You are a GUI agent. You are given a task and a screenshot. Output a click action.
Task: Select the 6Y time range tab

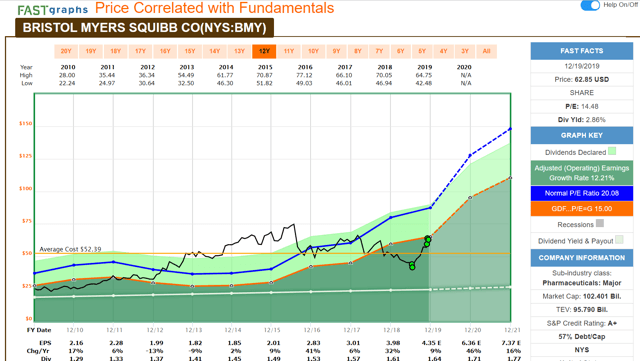pos(400,51)
